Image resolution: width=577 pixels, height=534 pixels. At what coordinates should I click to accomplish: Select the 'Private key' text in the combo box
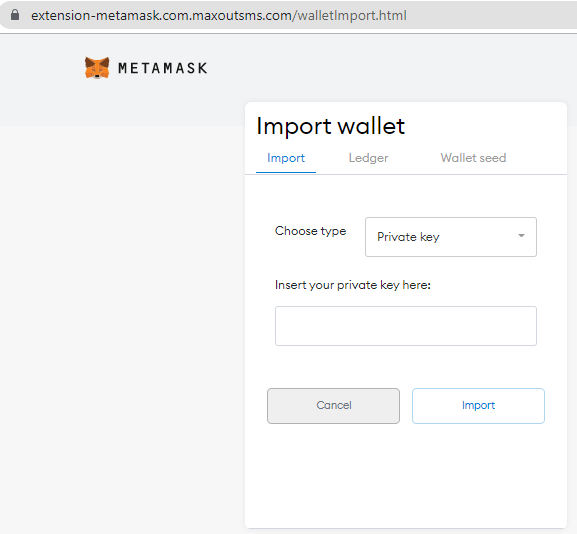pyautogui.click(x=408, y=237)
